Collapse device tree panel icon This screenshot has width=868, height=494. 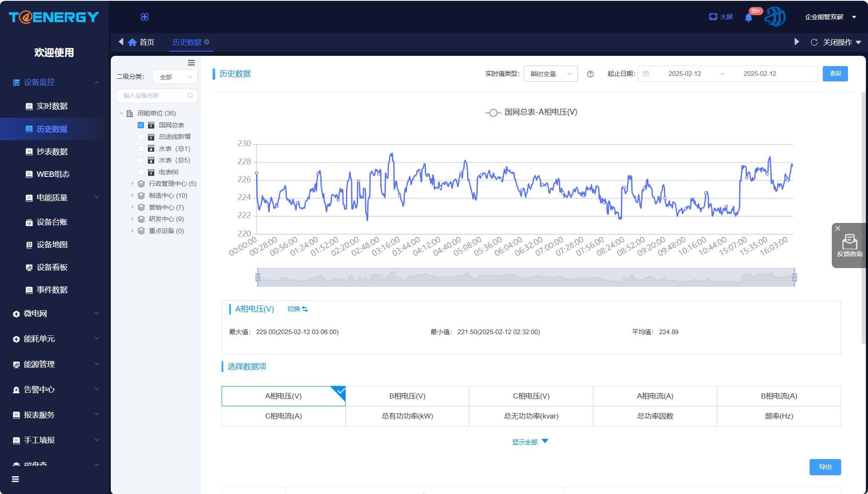click(x=191, y=63)
